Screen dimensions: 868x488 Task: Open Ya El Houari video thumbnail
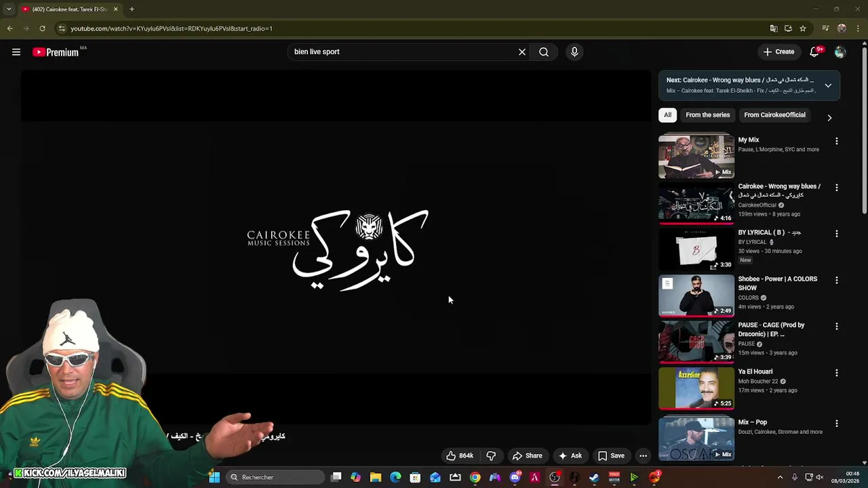coord(696,388)
